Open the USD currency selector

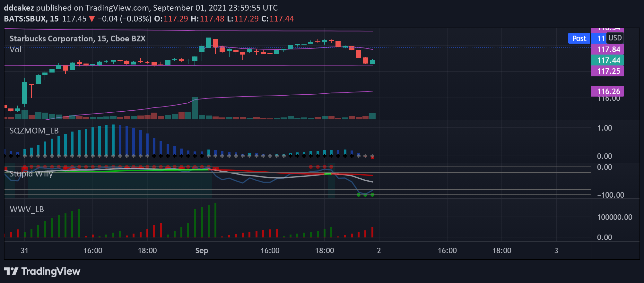tap(615, 38)
